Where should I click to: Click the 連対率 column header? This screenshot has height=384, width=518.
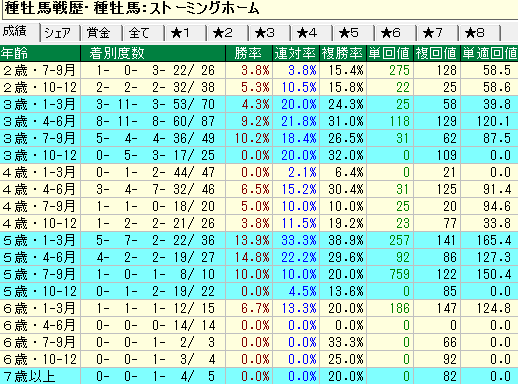296,53
